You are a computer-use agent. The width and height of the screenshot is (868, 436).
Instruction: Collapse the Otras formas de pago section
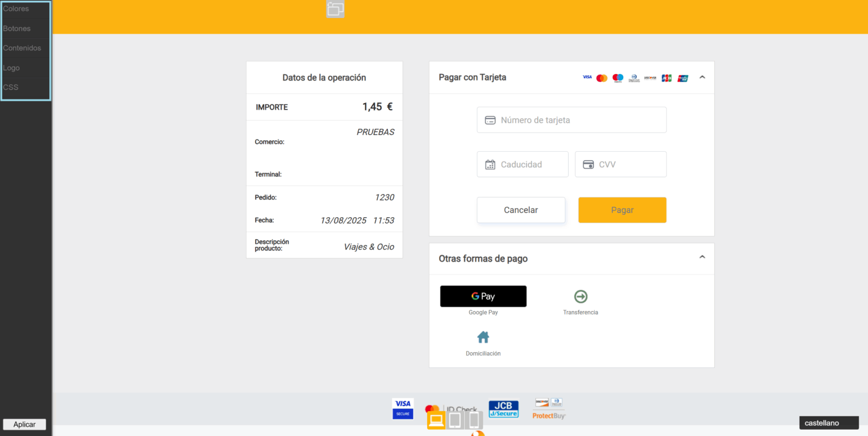click(x=702, y=257)
